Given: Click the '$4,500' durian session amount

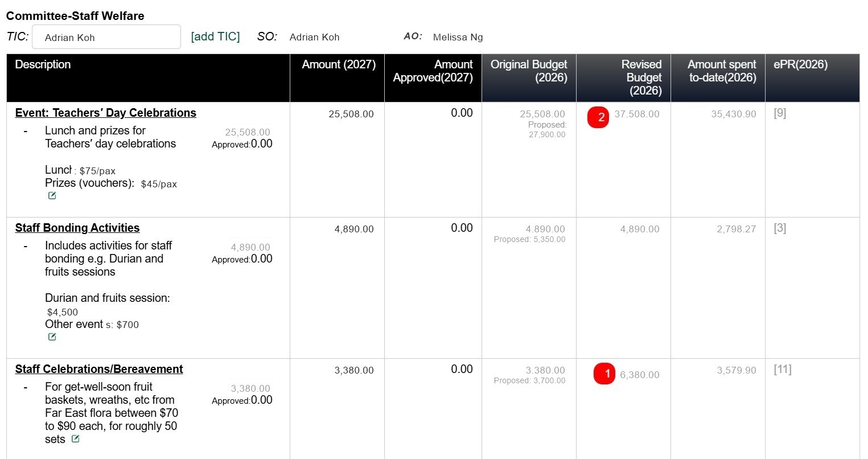Looking at the screenshot, I should pyautogui.click(x=63, y=312).
